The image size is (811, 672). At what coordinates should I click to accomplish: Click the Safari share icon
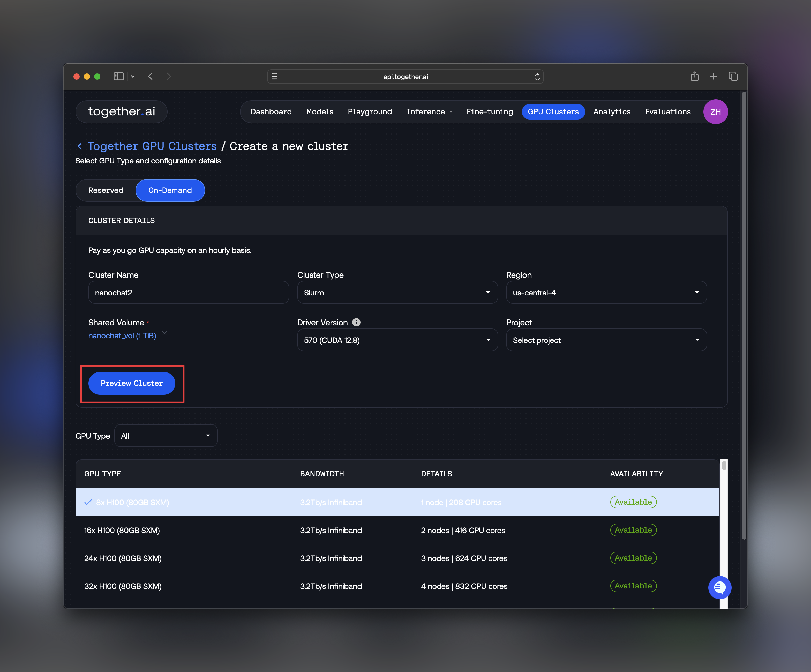(x=694, y=77)
